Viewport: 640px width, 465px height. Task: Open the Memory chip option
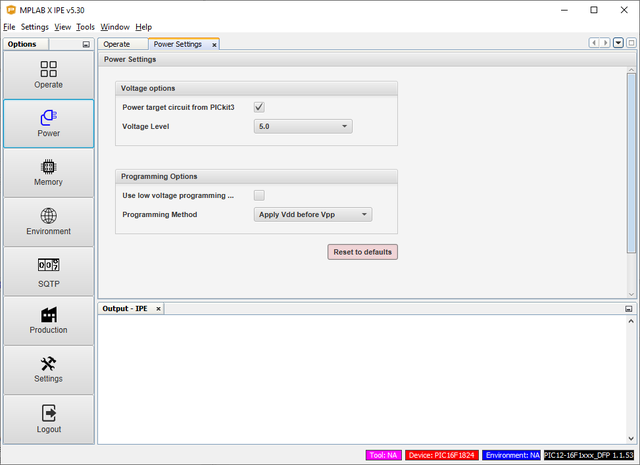(x=49, y=173)
